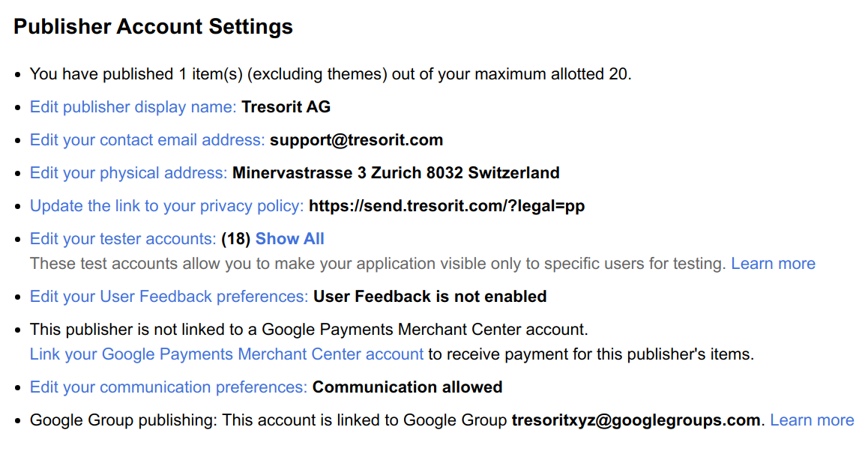
Task: Click 'Edit your physical address' link
Action: (127, 173)
